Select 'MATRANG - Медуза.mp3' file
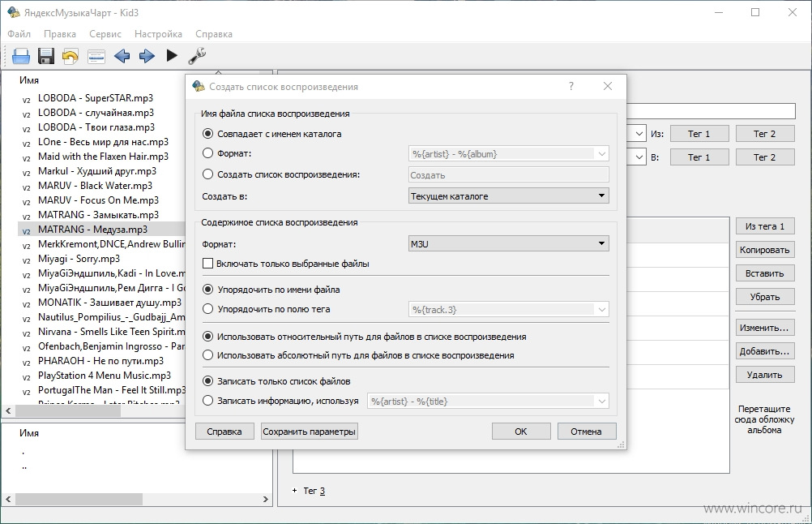The image size is (812, 524). (x=92, y=229)
